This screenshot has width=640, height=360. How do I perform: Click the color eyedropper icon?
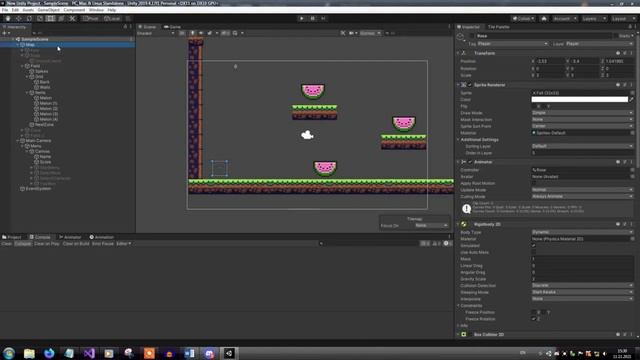coord(631,99)
